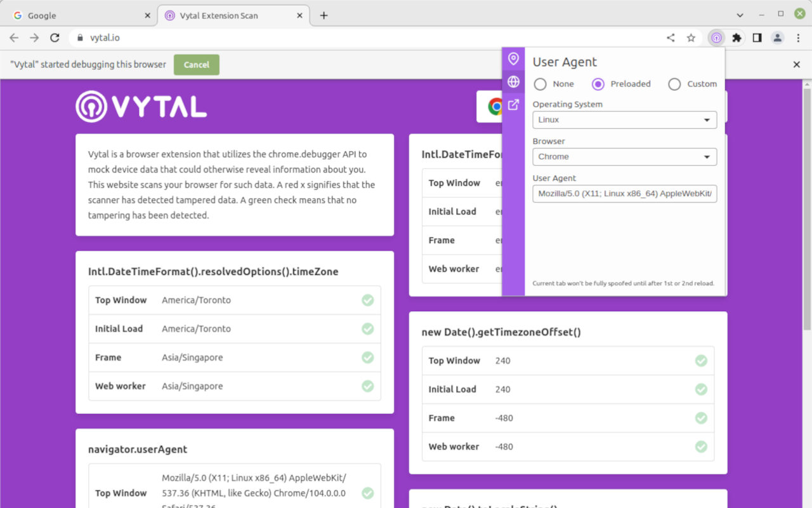
Task: Reload the vytal.io page
Action: click(55, 38)
